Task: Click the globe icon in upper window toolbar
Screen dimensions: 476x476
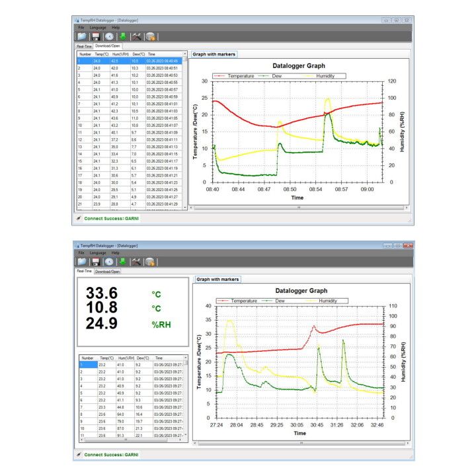Action: (151, 37)
